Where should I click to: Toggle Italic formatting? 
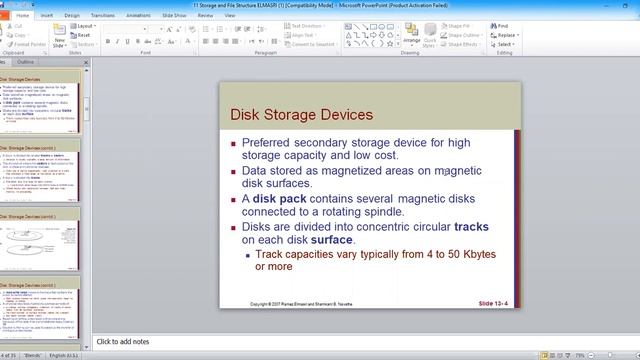click(118, 41)
